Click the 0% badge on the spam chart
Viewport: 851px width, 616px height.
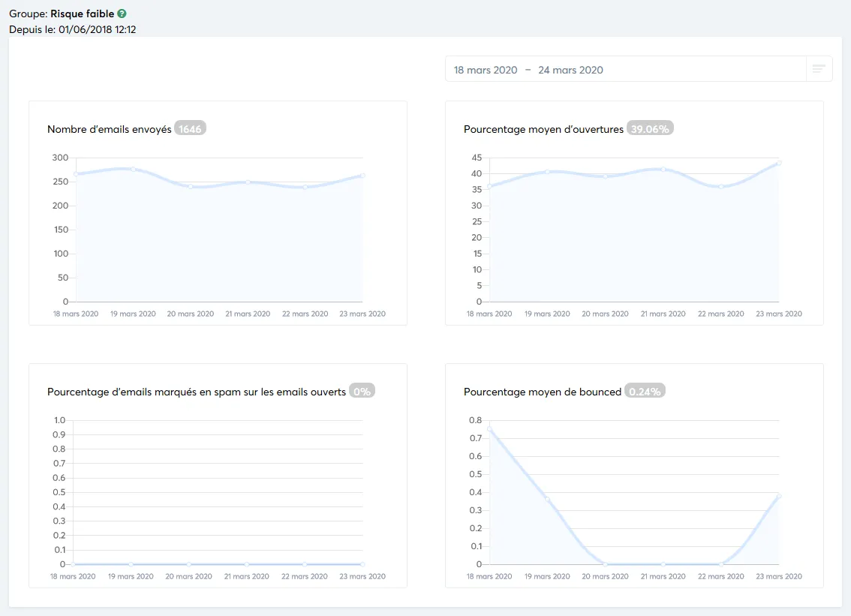pyautogui.click(x=363, y=390)
